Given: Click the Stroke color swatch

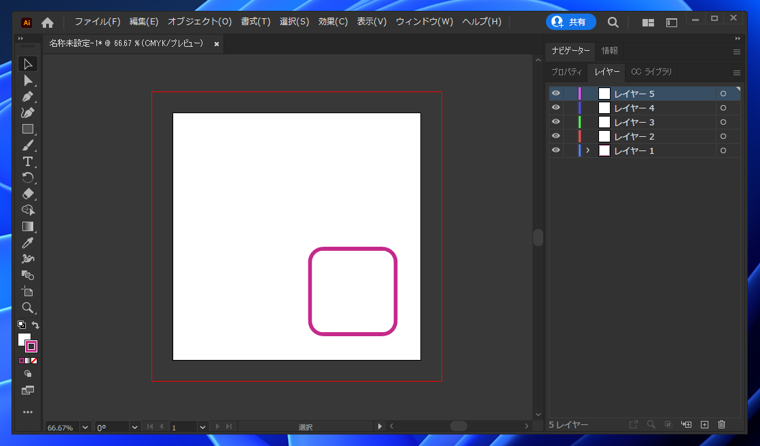Looking at the screenshot, I should click(x=32, y=346).
